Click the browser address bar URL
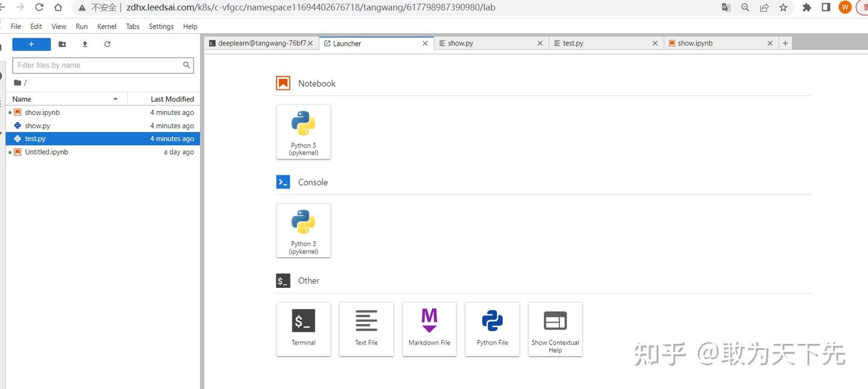Image resolution: width=868 pixels, height=389 pixels. pyautogui.click(x=310, y=8)
